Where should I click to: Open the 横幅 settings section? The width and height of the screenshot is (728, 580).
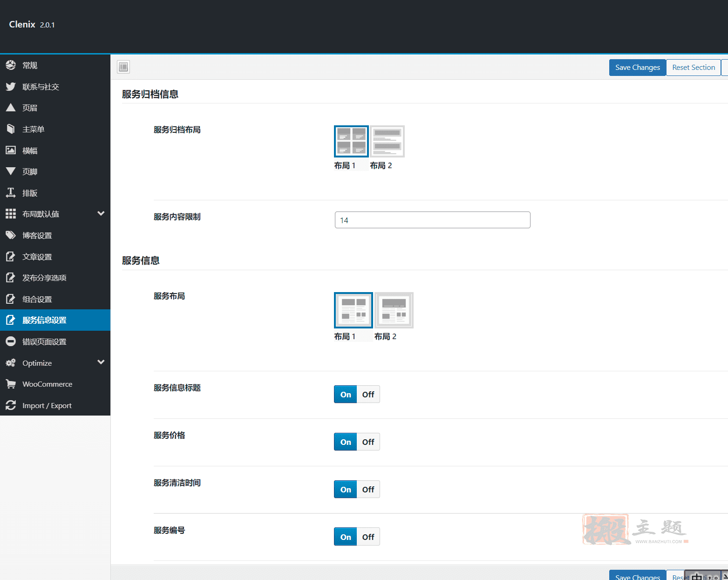(55, 150)
